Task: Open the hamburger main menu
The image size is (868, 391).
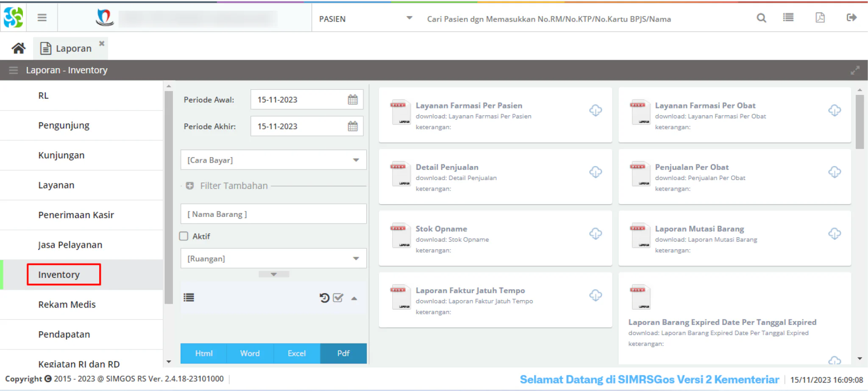Action: coord(42,17)
